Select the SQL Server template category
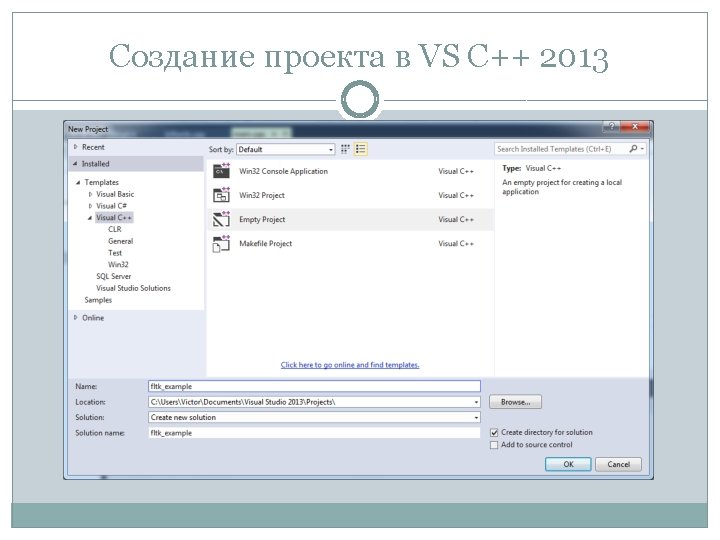720x540 pixels. click(113, 276)
